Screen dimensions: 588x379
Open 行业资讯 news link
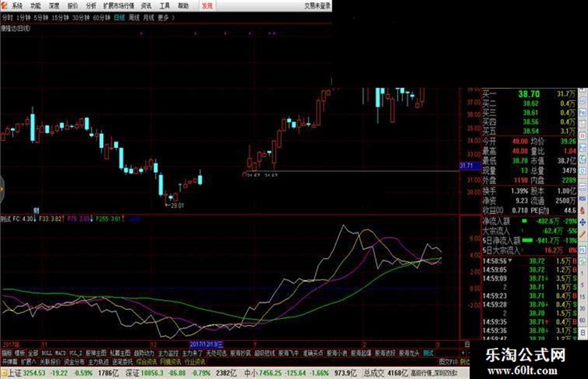click(195, 362)
